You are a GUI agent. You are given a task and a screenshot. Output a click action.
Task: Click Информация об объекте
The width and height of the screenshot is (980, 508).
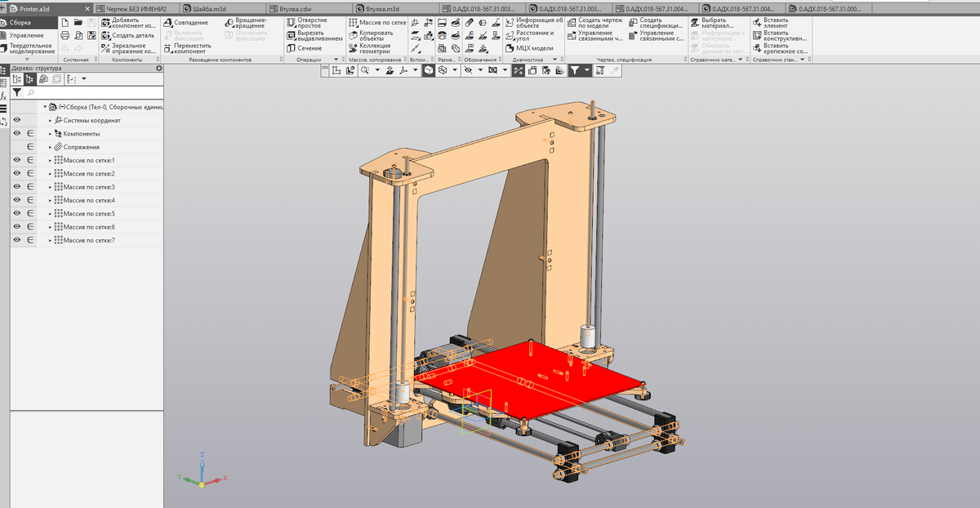click(533, 23)
